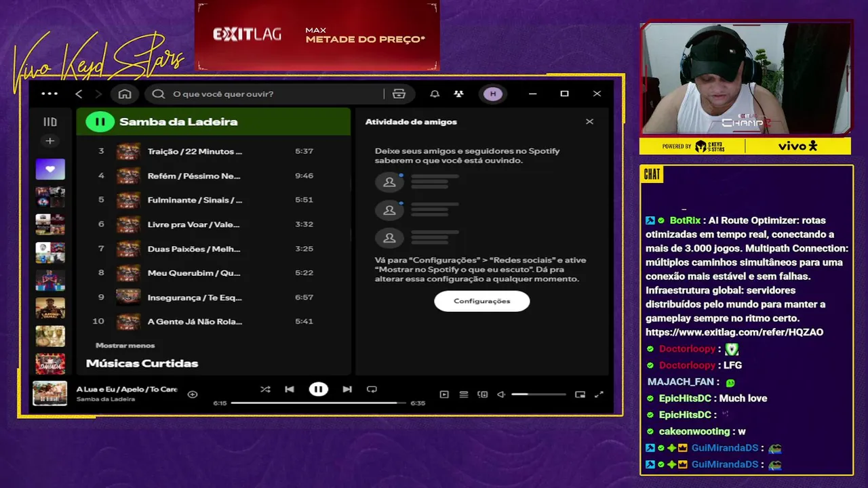
Task: Open the friend activity icon
Action: pos(459,94)
